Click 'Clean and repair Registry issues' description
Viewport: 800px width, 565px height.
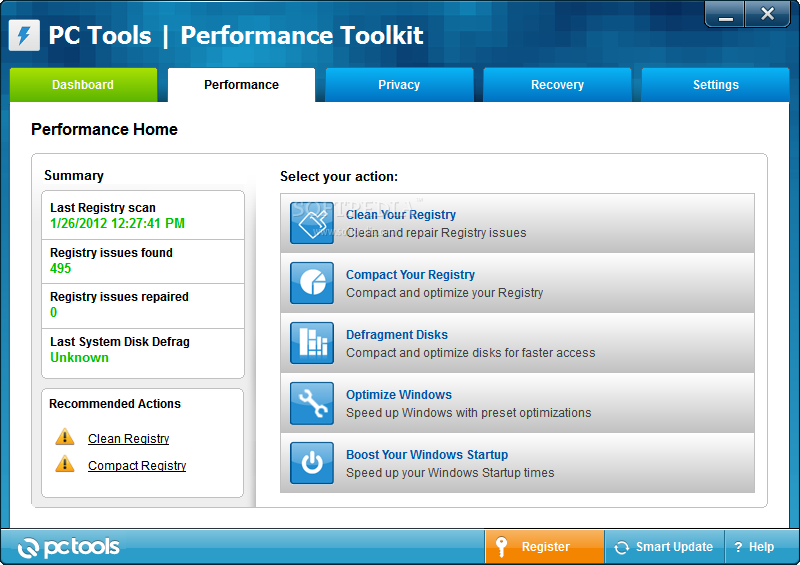436,233
